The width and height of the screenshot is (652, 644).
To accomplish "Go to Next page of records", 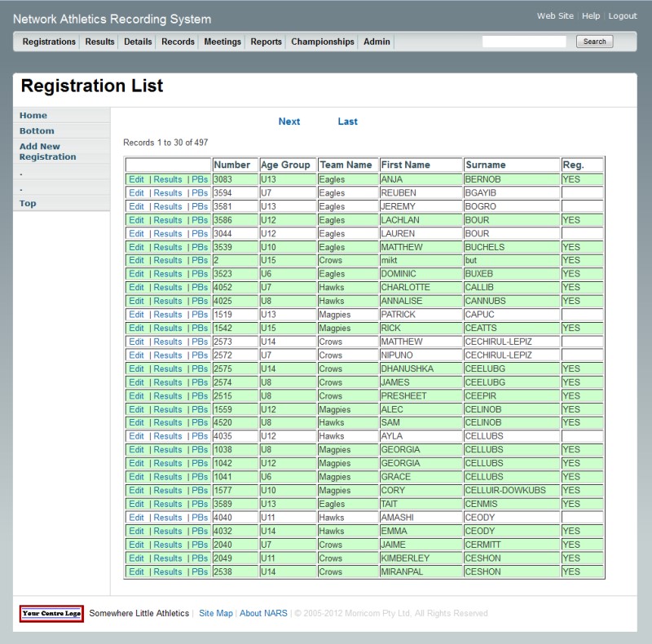I will coord(289,121).
